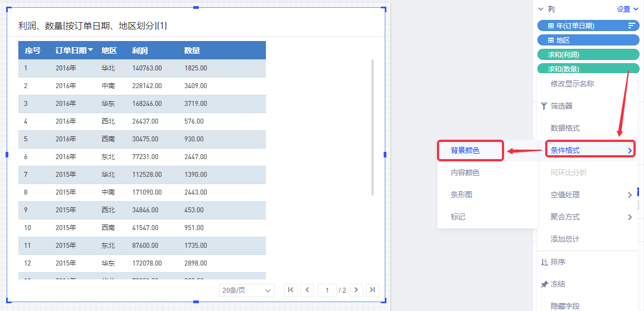Choose 内容颜色 in the submenu
Screen dimensions: 644x311
465,172
